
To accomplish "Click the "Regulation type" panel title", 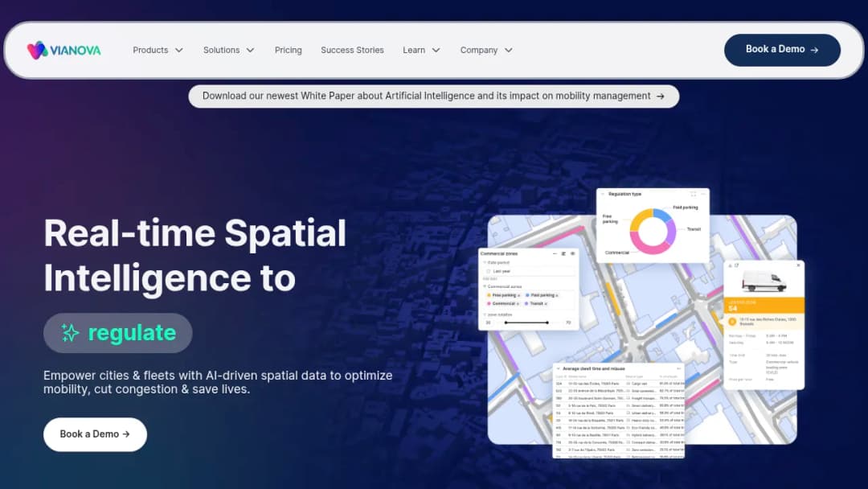I will [x=624, y=195].
